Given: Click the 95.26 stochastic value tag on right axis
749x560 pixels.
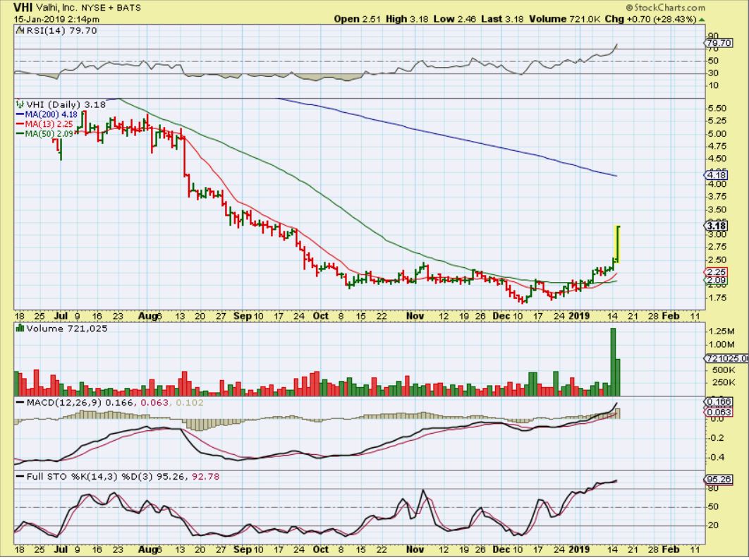Looking at the screenshot, I should tap(719, 480).
